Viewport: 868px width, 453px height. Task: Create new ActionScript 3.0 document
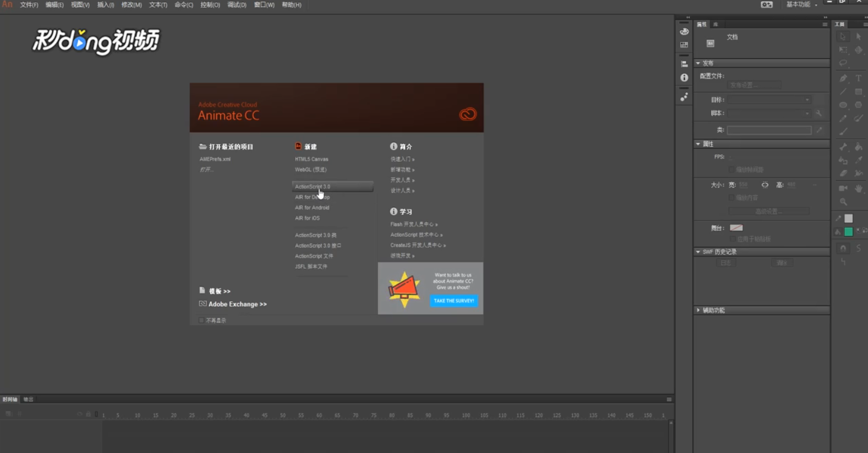click(x=333, y=186)
